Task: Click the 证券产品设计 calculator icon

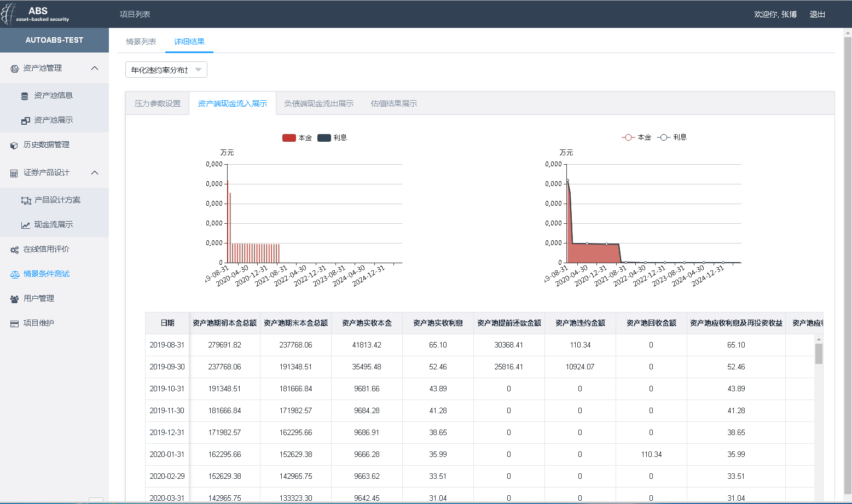Action: pos(14,173)
